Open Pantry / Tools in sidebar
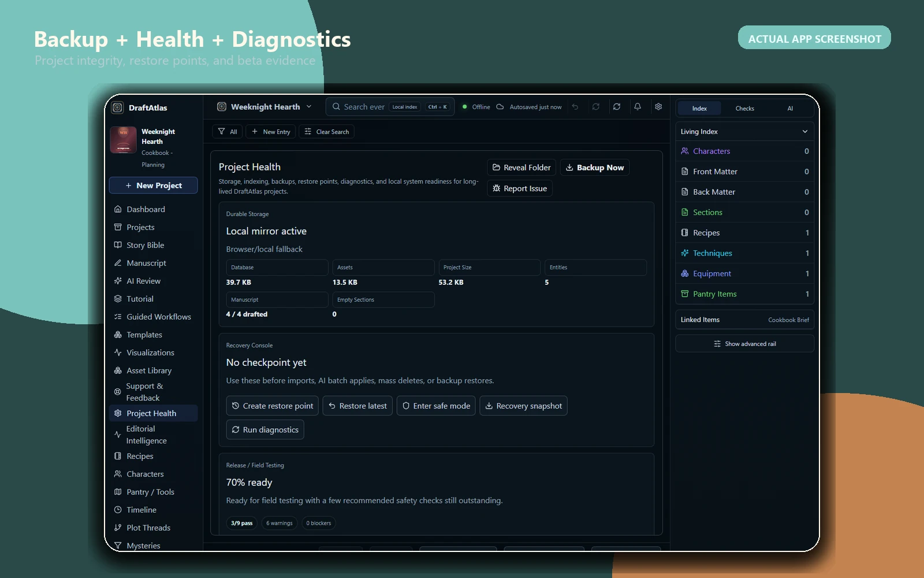The width and height of the screenshot is (924, 578). pyautogui.click(x=153, y=492)
